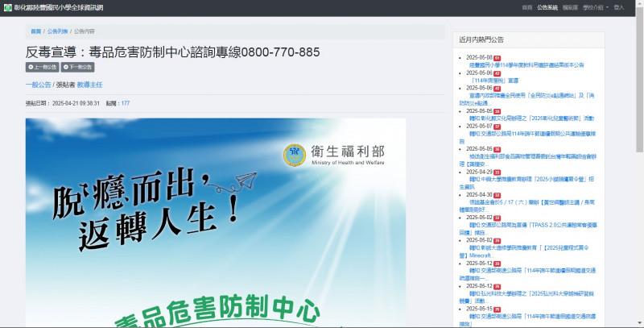Viewport: 644px width, 328px height.
Task: Click the 近月內熱門公告 panel header
Action: tap(529, 39)
